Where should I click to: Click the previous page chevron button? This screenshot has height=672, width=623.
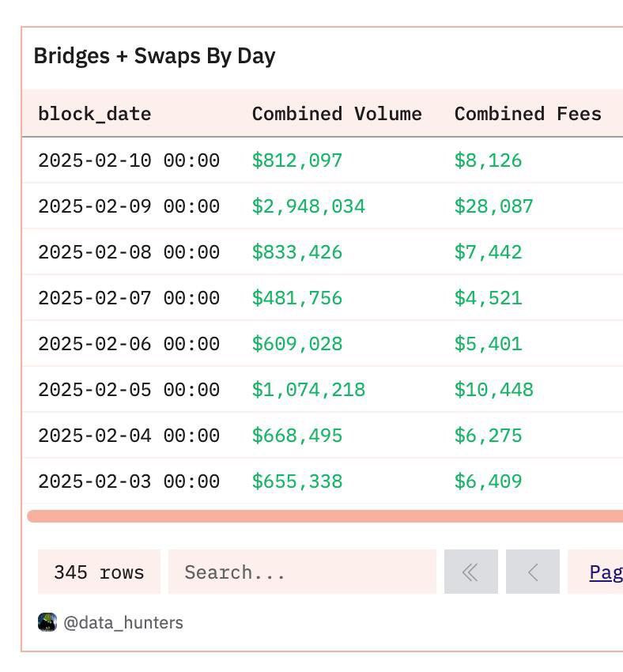(532, 572)
